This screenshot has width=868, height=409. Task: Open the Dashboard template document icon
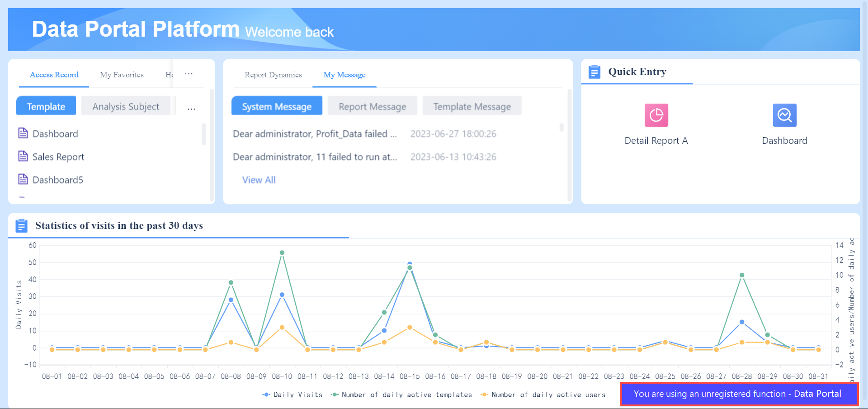pyautogui.click(x=23, y=133)
